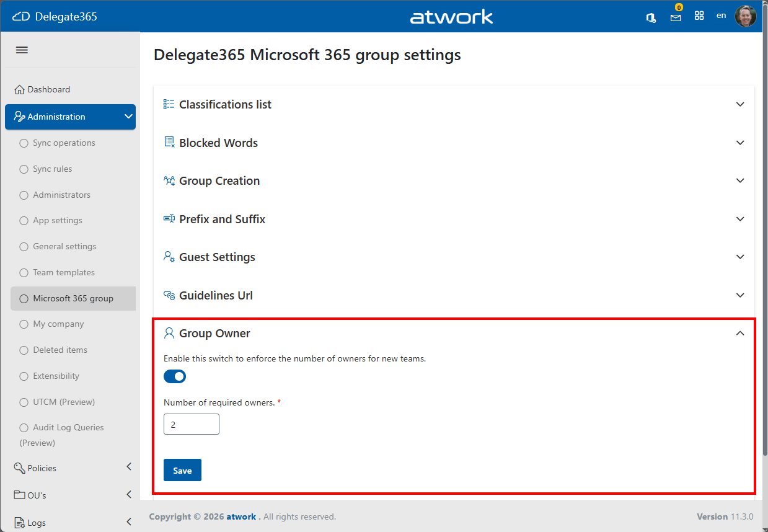768x532 pixels.
Task: Open the atwork footer link
Action: tap(241, 516)
